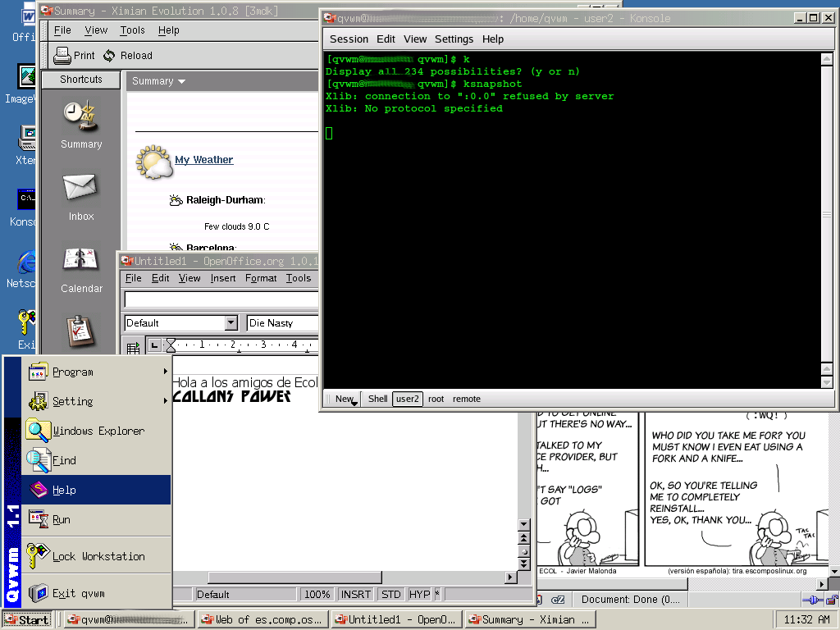Click the font name field showing Die Nasty

pos(282,323)
